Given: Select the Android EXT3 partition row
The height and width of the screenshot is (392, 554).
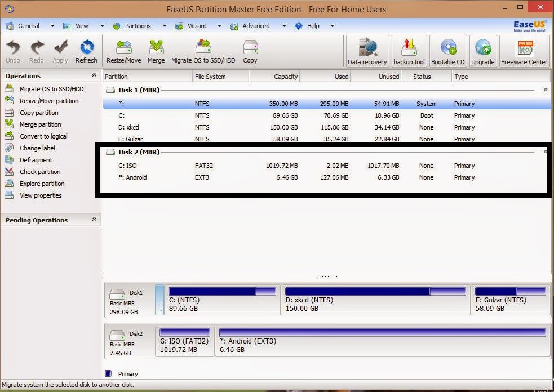Looking at the screenshot, I should (x=327, y=177).
